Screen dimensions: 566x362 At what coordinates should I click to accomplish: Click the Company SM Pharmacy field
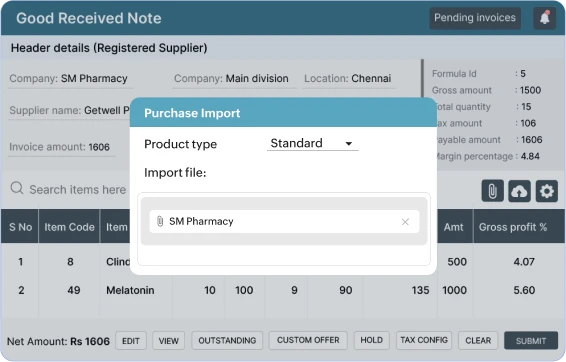pos(70,79)
